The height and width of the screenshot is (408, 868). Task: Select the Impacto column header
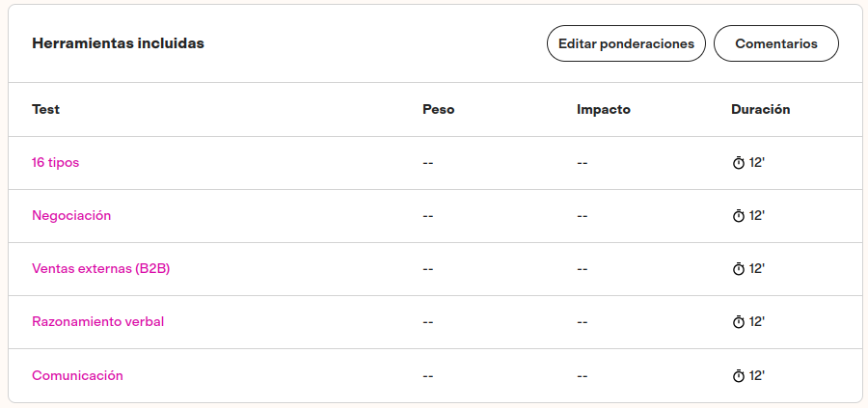(603, 110)
